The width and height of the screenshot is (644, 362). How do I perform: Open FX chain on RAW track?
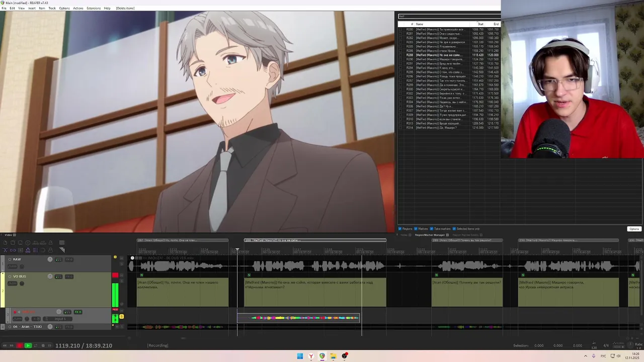(69, 259)
